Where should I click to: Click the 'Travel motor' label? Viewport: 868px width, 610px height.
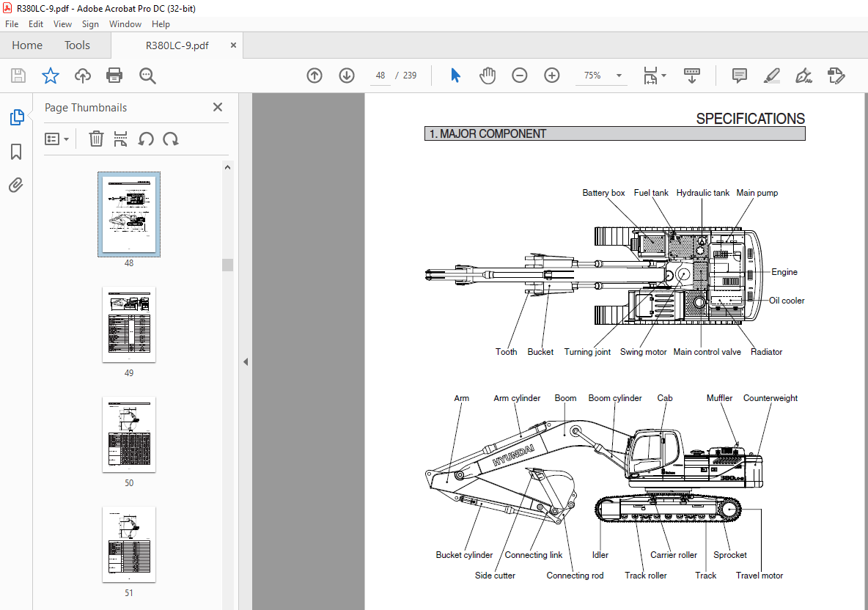pos(759,575)
